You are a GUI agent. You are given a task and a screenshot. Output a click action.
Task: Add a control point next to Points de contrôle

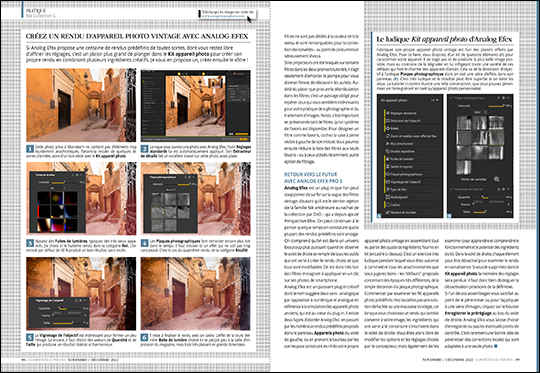click(496, 179)
